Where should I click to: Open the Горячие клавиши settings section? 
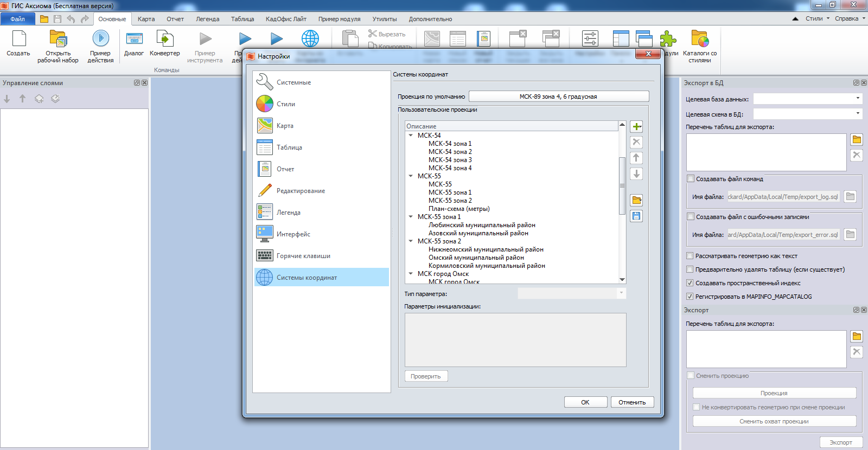point(303,256)
